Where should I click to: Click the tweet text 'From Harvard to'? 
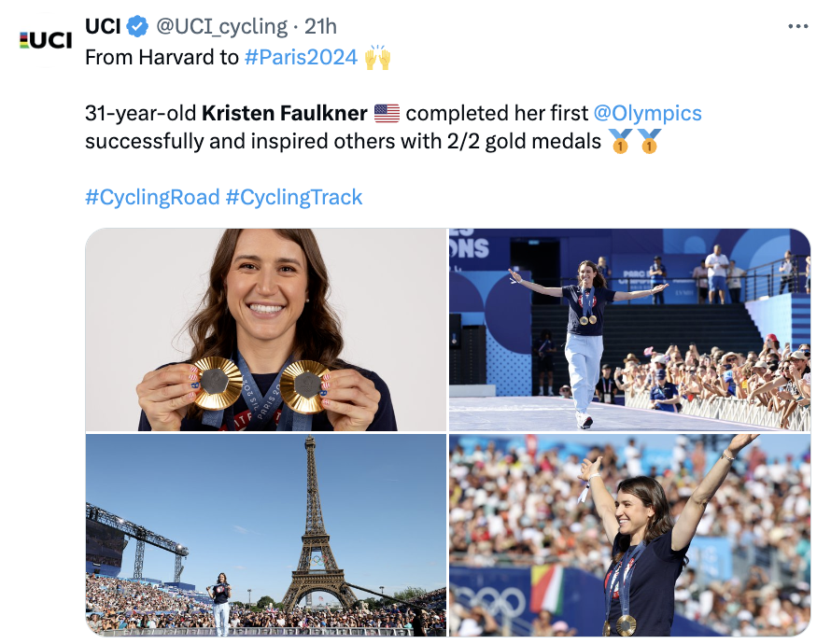pyautogui.click(x=162, y=57)
